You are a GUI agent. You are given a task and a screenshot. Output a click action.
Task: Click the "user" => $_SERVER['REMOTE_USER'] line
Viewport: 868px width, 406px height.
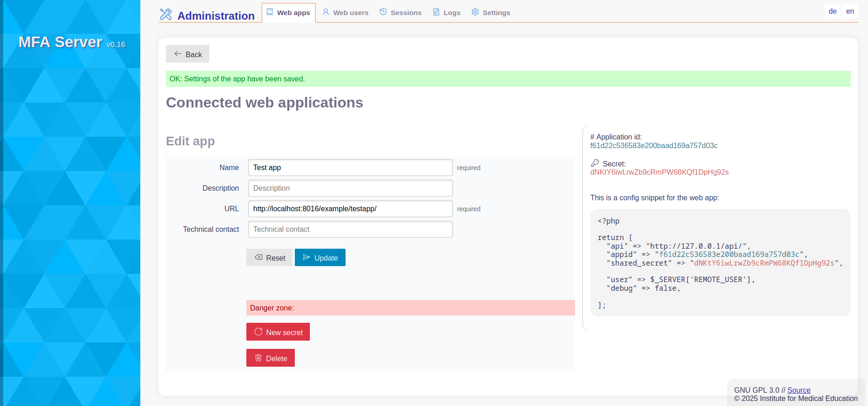click(681, 279)
